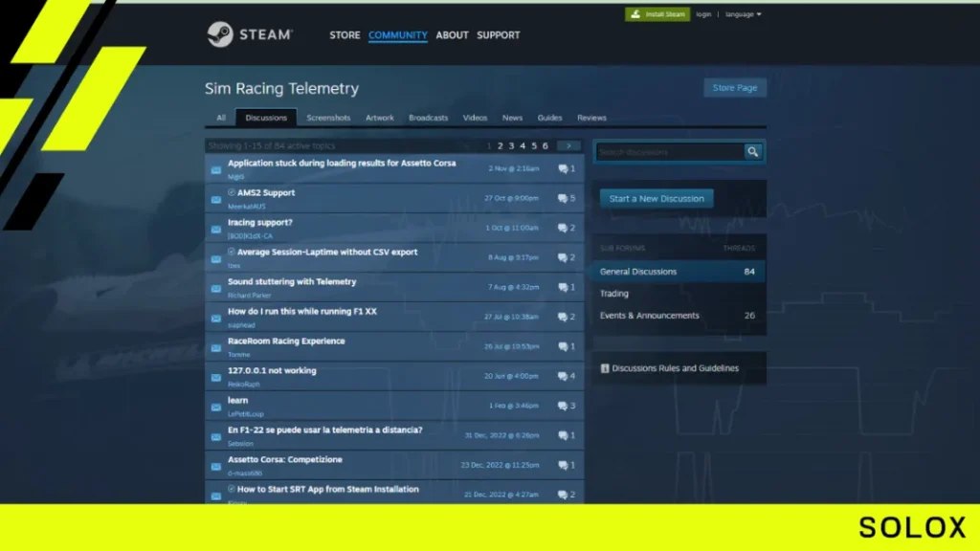The width and height of the screenshot is (980, 551).
Task: Open the language dropdown
Action: coord(743,14)
